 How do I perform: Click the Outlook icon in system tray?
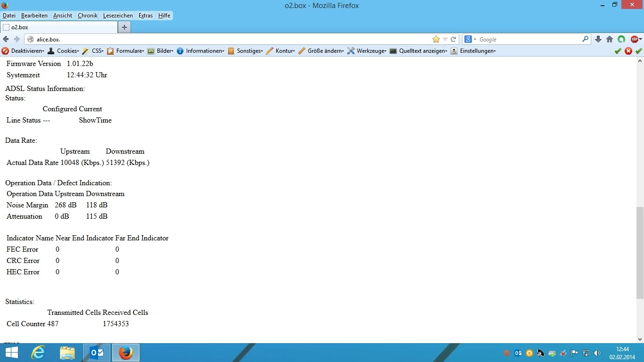(518, 353)
